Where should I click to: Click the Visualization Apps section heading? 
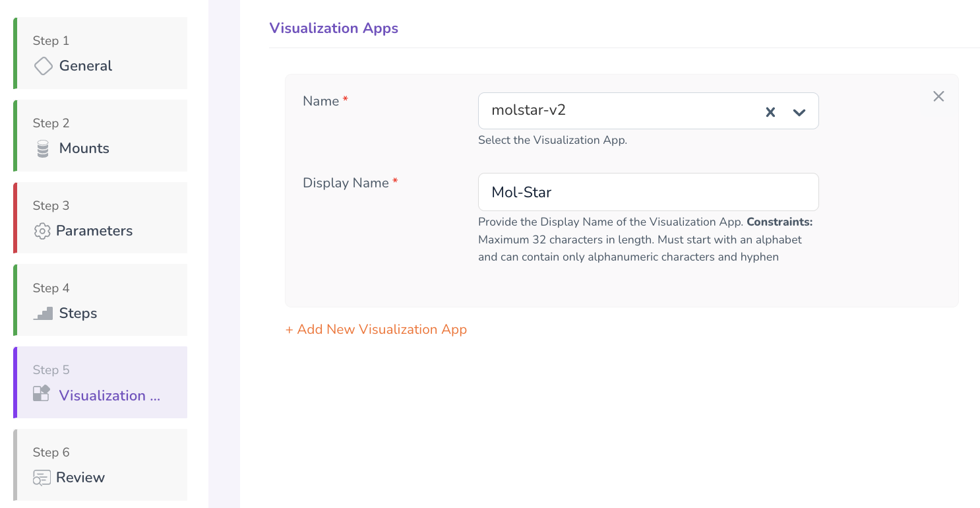(334, 28)
